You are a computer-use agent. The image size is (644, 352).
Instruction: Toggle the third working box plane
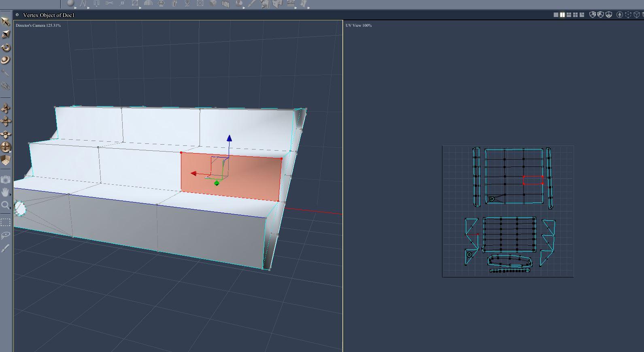click(x=609, y=15)
